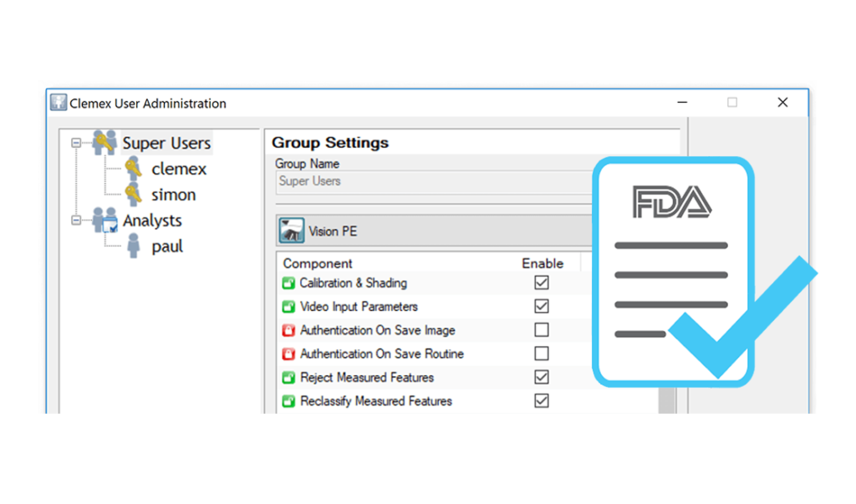Maximize the Clemex User Administration window

[732, 102]
